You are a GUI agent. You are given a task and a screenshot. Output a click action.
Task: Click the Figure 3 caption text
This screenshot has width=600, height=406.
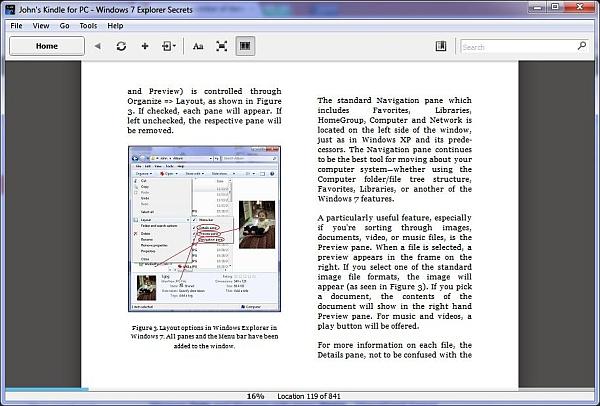(x=204, y=337)
